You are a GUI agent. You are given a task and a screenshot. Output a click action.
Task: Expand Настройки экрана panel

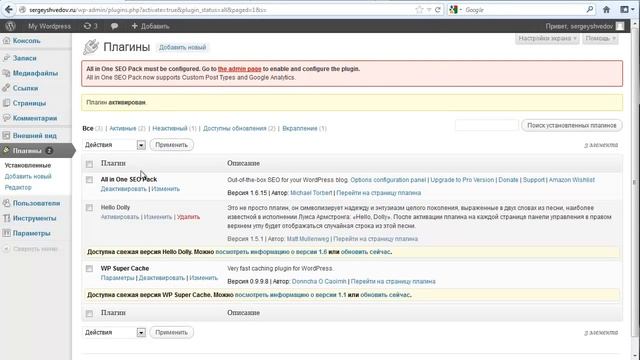point(547,38)
